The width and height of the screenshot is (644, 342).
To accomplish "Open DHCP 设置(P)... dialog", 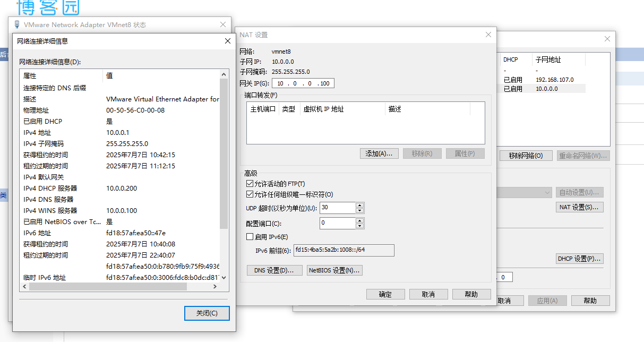I will click(580, 259).
